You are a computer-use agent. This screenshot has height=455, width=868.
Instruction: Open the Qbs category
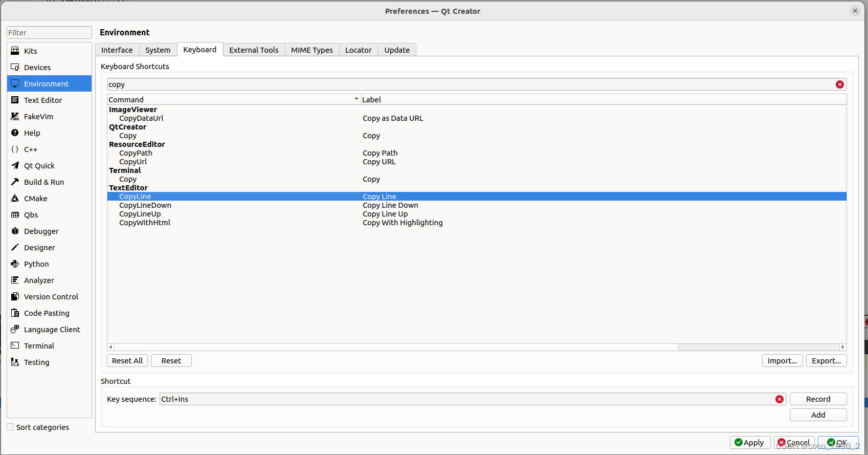pos(49,215)
